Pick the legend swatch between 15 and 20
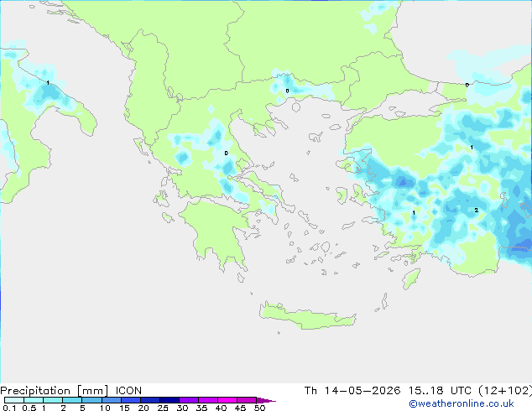 131,400
